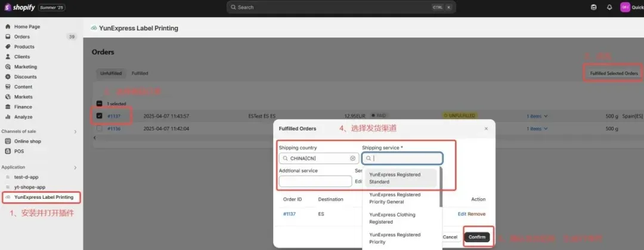Viewport: 644px width, 250px height.
Task: Open the Analyze sidebar item
Action: coord(23,117)
